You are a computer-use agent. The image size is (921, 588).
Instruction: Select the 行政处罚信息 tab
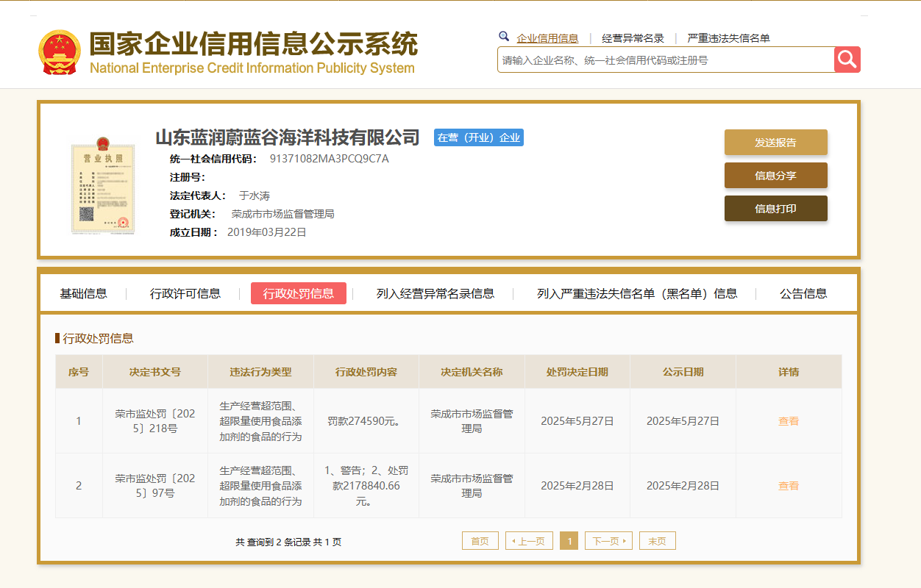299,293
